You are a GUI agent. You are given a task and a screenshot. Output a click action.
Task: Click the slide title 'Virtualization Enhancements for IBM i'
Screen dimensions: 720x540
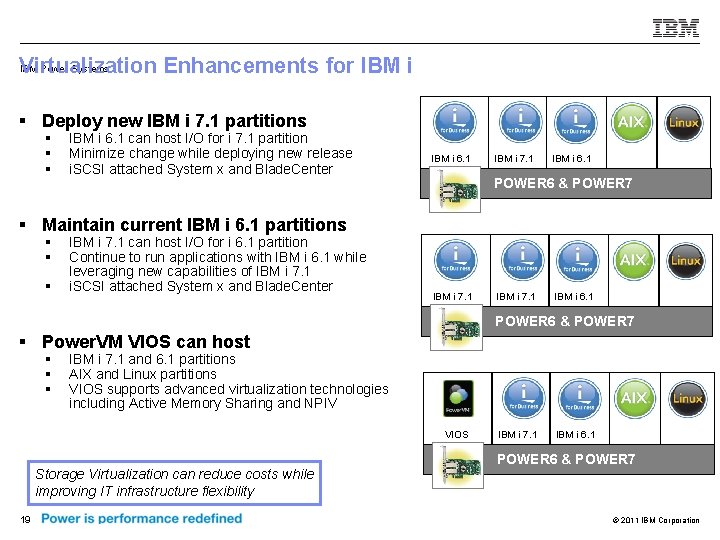click(x=215, y=65)
